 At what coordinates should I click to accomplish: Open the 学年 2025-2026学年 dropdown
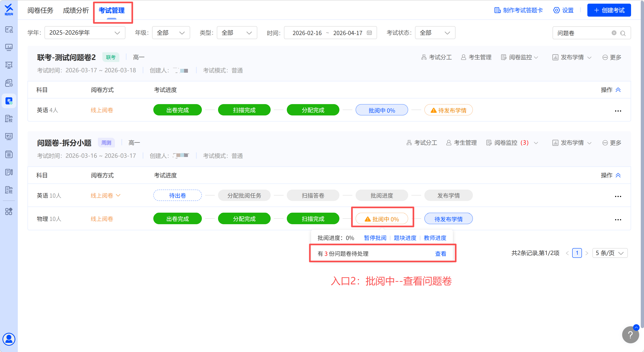click(x=85, y=33)
